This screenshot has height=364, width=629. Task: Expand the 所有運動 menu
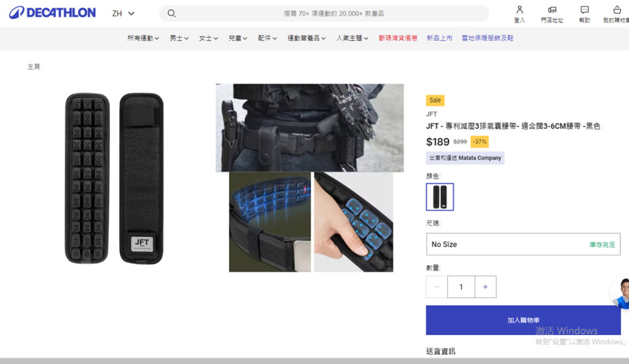(x=143, y=38)
